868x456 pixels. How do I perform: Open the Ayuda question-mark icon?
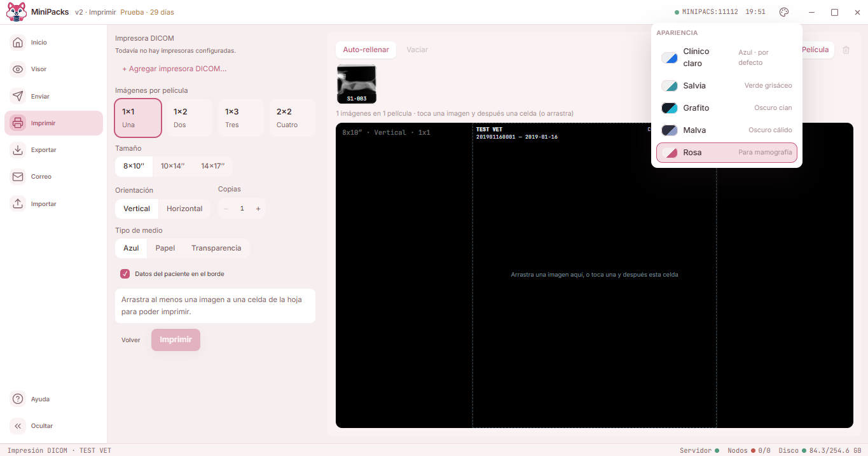coord(18,399)
